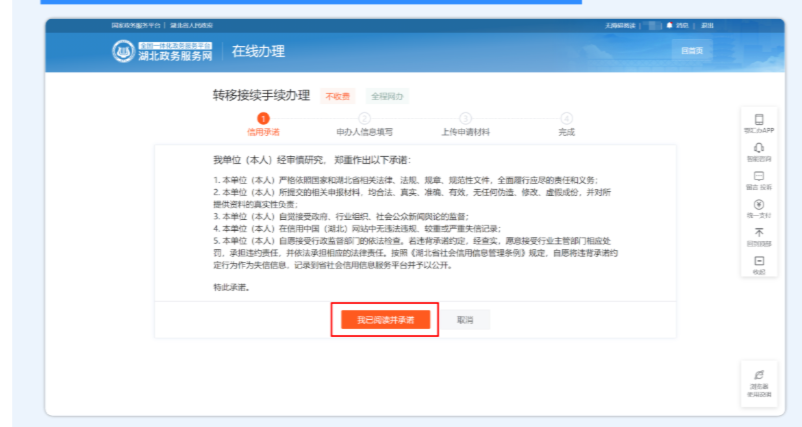Select step 1 信用承诺
Screen dimensions: 802x427
point(263,125)
